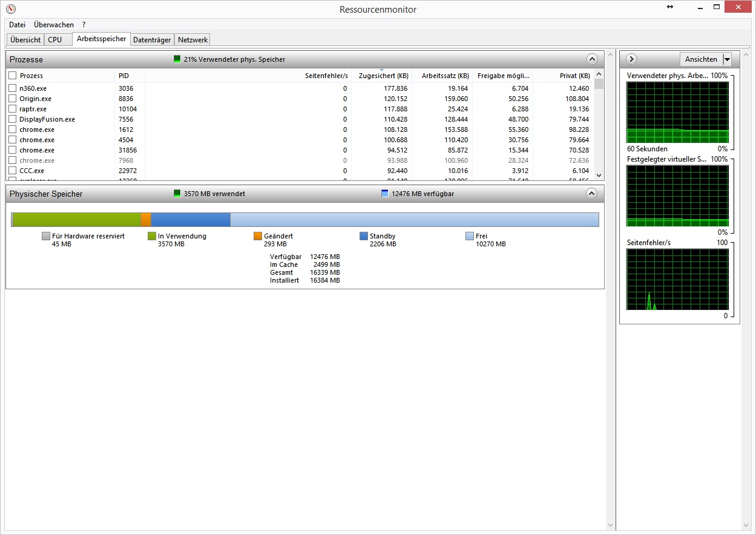Sort by the Seitenfehler/s column header
Screen dimensions: 756x535
pyautogui.click(x=248, y=76)
